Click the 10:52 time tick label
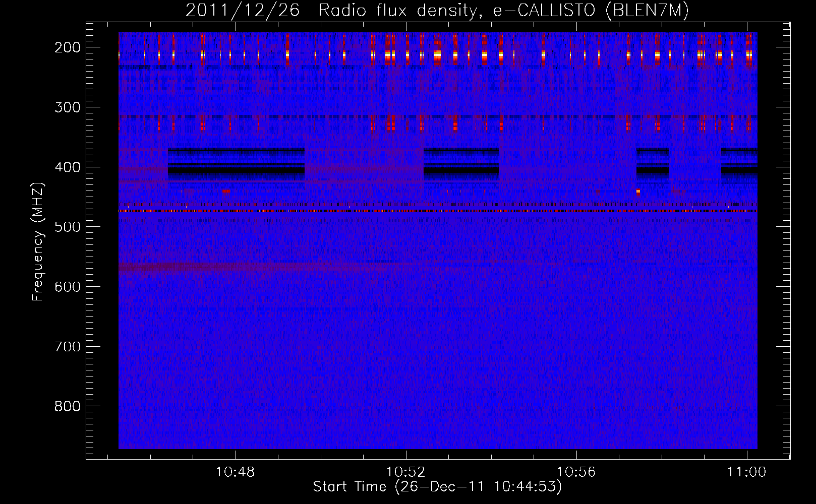This screenshot has width=816, height=504. pyautogui.click(x=406, y=472)
